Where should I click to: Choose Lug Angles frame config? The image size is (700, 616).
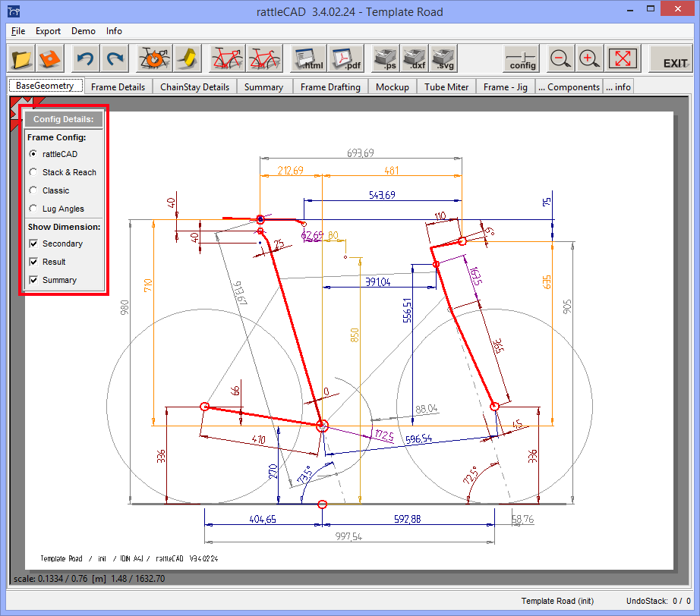(57, 209)
